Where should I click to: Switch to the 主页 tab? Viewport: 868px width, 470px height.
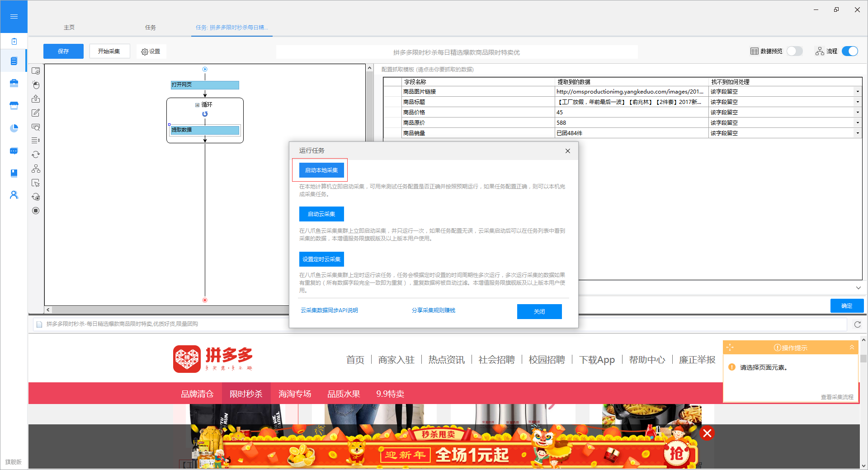pyautogui.click(x=69, y=28)
